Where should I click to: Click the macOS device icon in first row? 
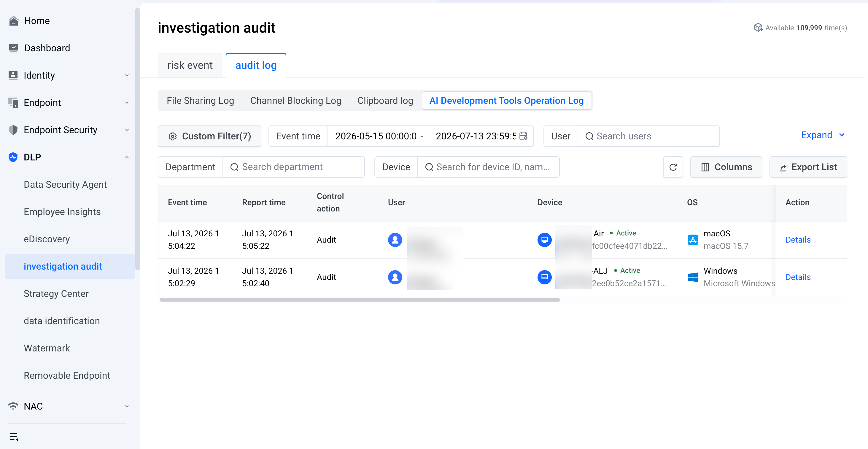pyautogui.click(x=544, y=240)
